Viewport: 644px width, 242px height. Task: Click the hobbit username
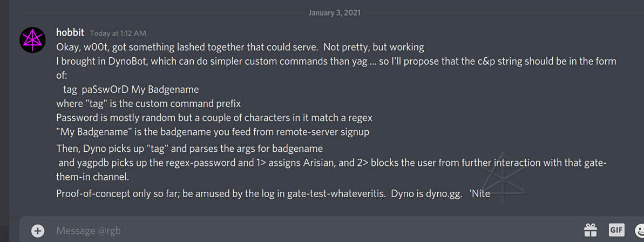pos(71,33)
